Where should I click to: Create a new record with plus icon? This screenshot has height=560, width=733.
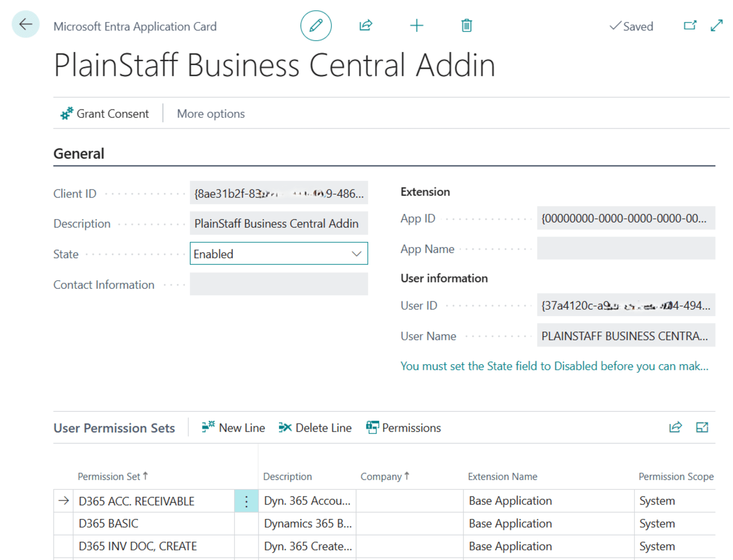tap(417, 26)
